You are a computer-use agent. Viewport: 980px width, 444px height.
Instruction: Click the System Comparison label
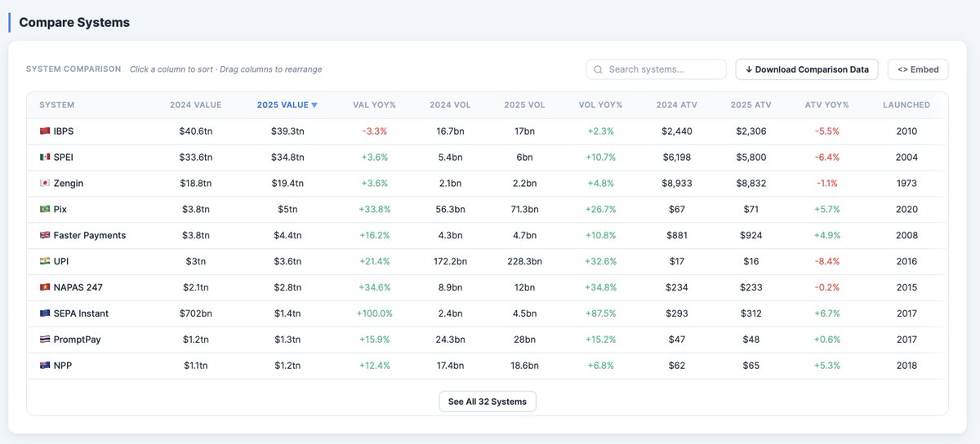73,69
